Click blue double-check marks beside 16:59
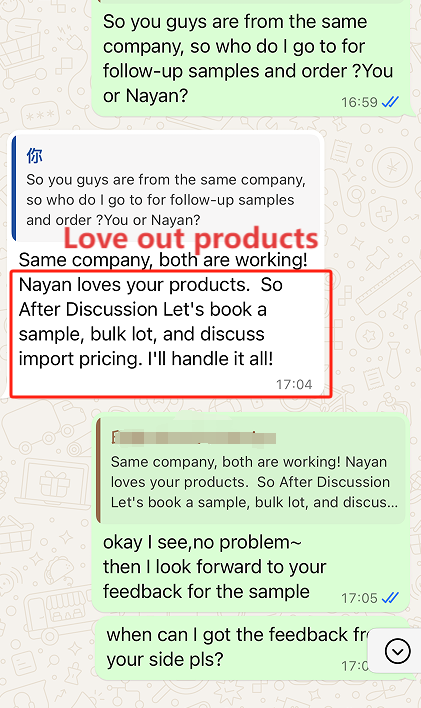 tap(390, 102)
